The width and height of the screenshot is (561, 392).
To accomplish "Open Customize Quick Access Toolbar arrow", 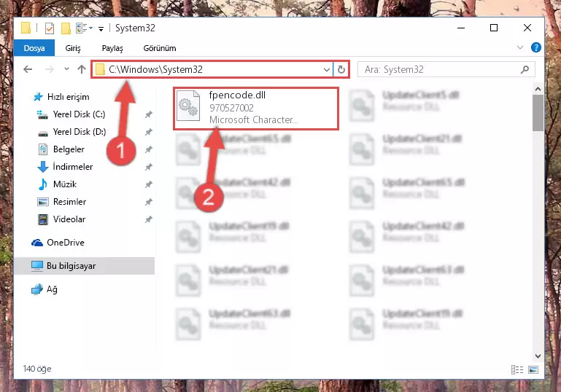I will 101,28.
